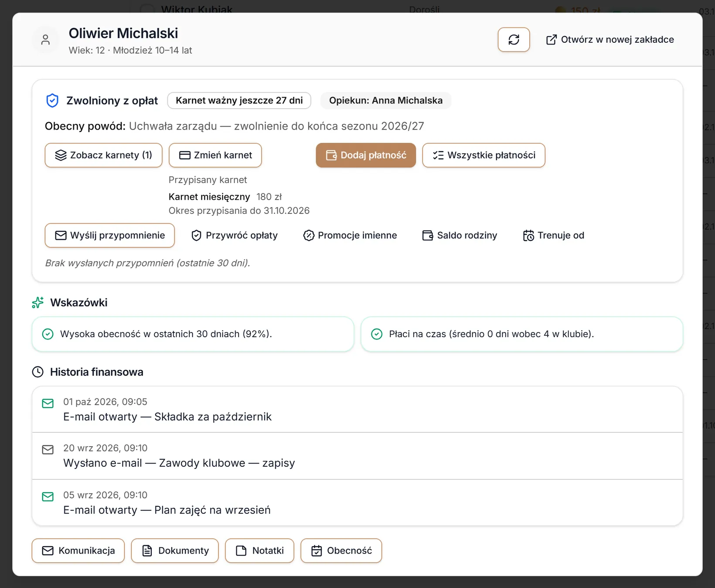The width and height of the screenshot is (715, 588).
Task: Switch to Dokumenty tab
Action: [175, 551]
